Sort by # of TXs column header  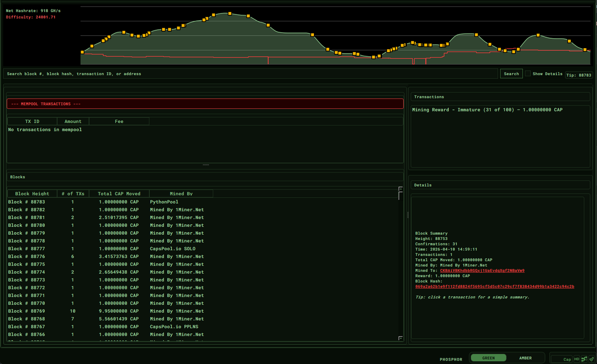(x=73, y=193)
